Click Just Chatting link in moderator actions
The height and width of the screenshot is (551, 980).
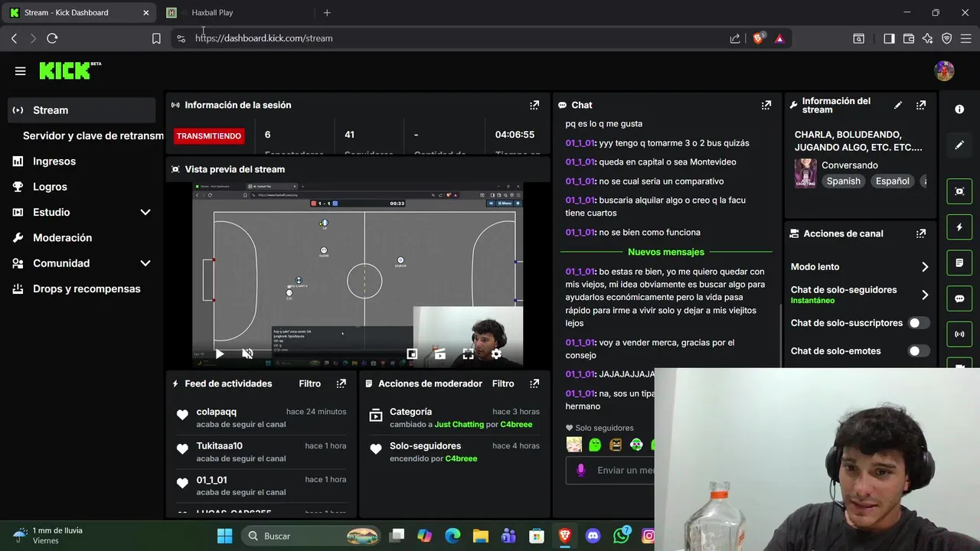point(459,425)
